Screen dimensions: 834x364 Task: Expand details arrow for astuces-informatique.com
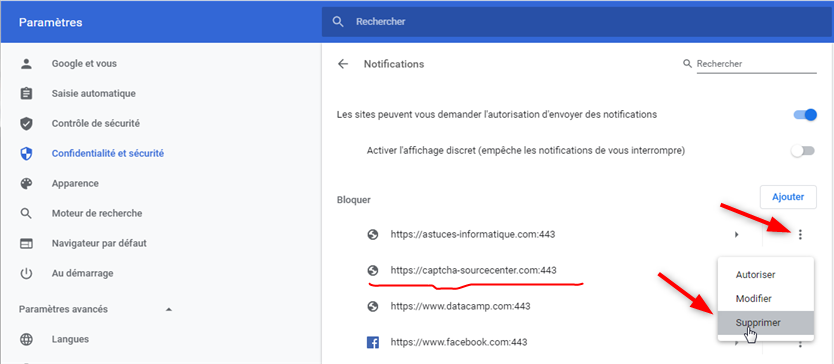pyautogui.click(x=737, y=234)
